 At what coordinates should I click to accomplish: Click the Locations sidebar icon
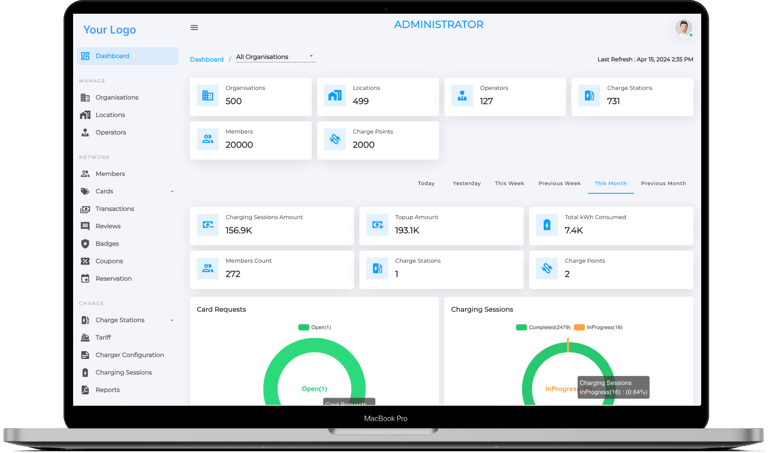85,115
